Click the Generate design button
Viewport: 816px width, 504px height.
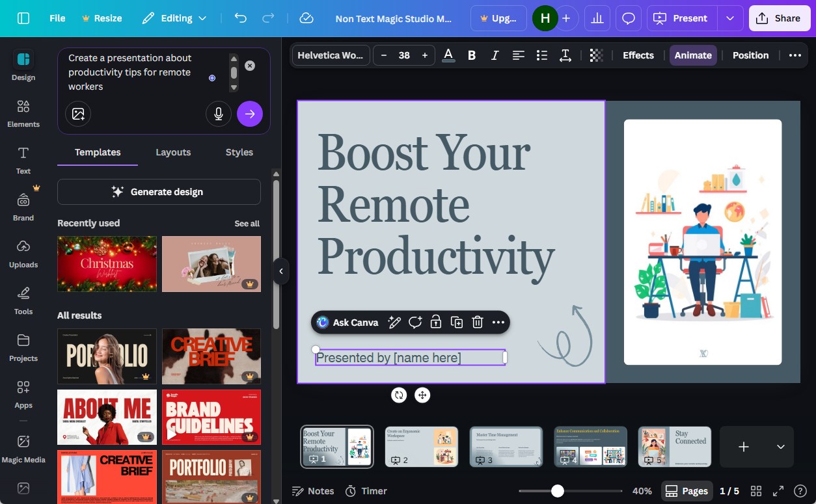click(x=158, y=191)
